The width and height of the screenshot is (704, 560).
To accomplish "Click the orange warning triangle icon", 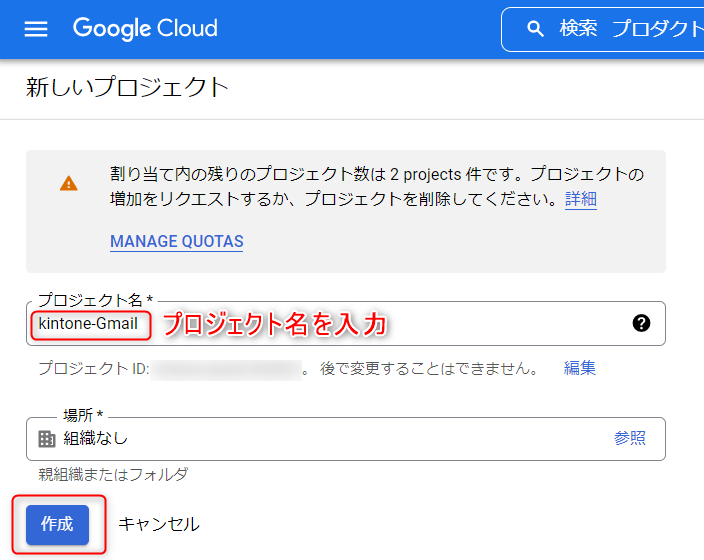I will coord(68,183).
